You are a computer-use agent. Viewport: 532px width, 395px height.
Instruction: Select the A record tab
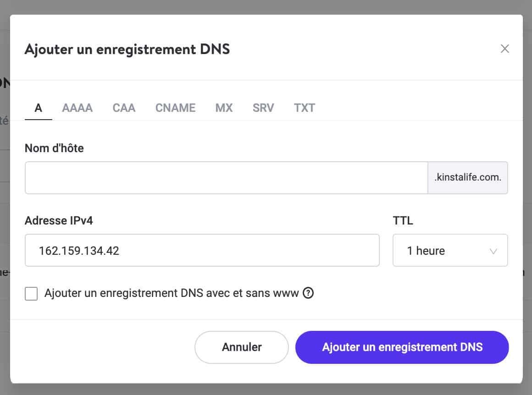point(38,108)
